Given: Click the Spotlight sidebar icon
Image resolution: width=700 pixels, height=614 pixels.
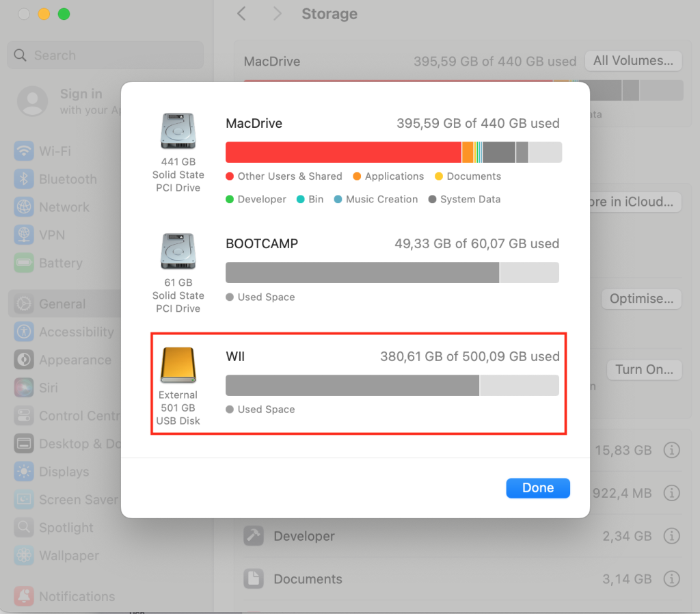Looking at the screenshot, I should tap(24, 528).
